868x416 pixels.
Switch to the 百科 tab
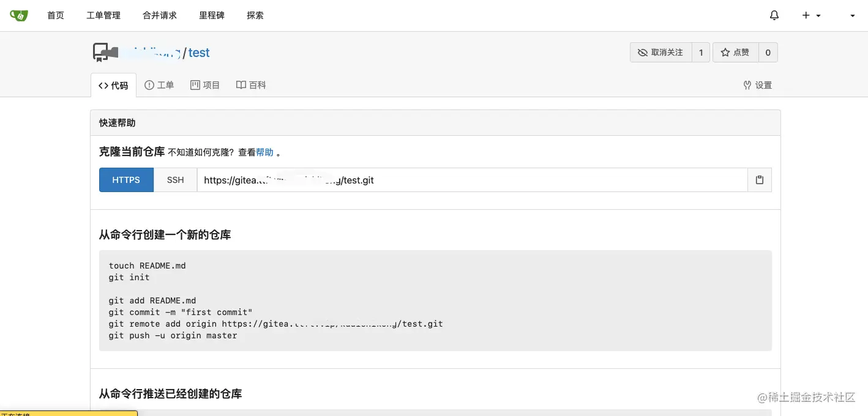tap(251, 85)
